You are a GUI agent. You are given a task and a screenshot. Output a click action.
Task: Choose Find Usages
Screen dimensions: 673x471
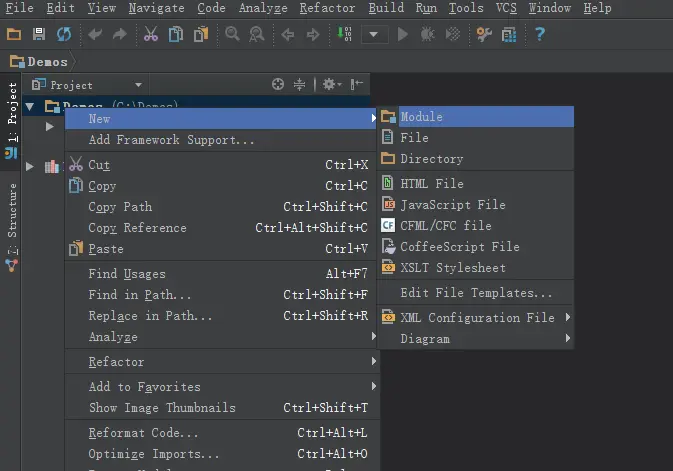click(221, 273)
